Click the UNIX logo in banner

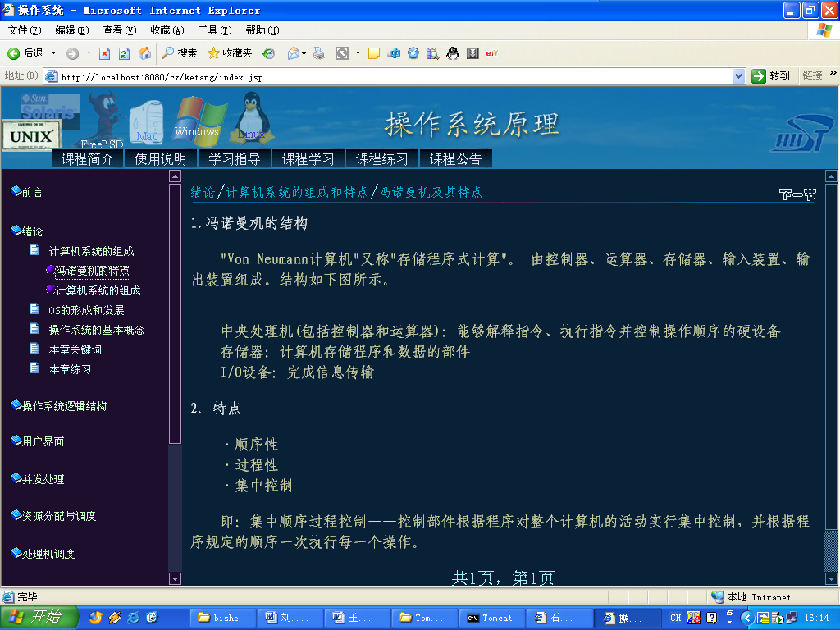point(31,135)
